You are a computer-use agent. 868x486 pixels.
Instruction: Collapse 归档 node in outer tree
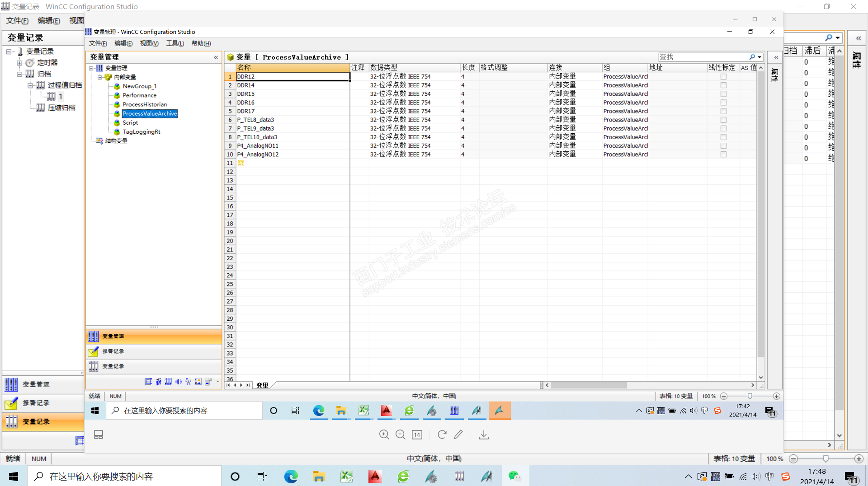point(19,74)
